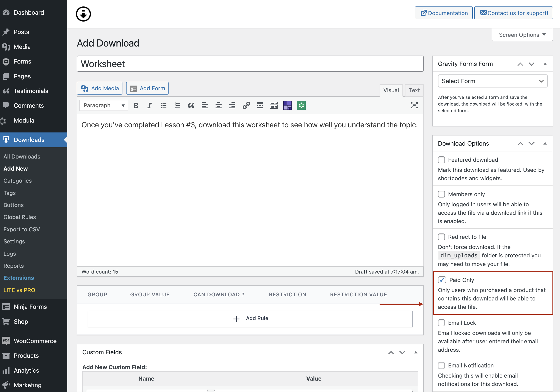Click the insert link icon

pyautogui.click(x=246, y=105)
